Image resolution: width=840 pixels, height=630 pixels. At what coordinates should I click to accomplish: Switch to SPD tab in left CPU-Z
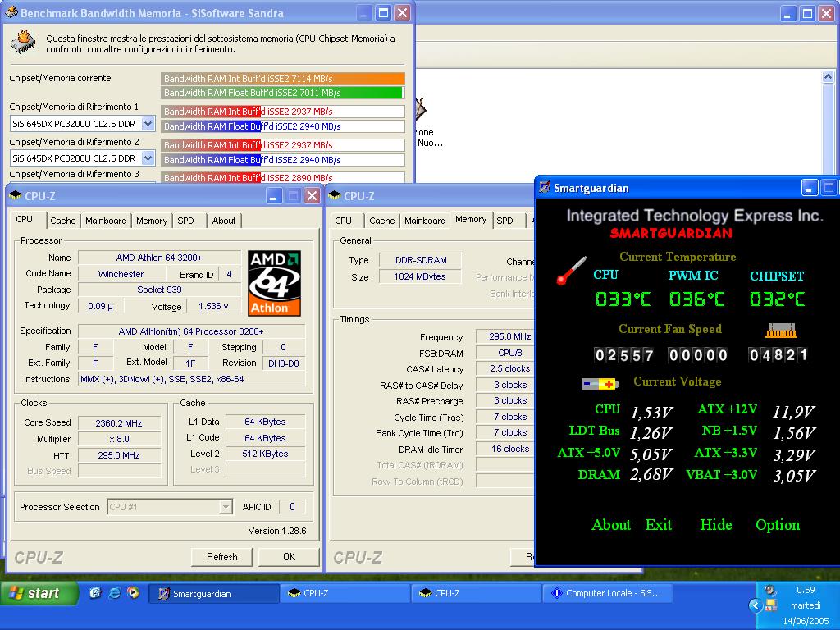pyautogui.click(x=186, y=220)
